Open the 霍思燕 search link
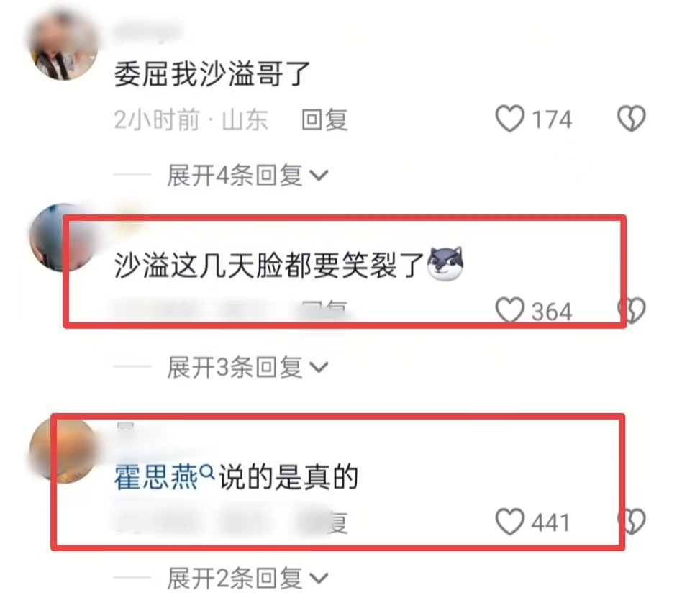Viewport: 682px width, 616px height. (x=156, y=477)
